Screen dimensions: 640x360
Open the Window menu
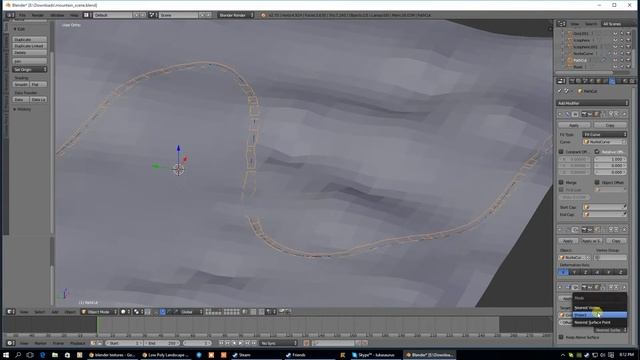(x=57, y=15)
